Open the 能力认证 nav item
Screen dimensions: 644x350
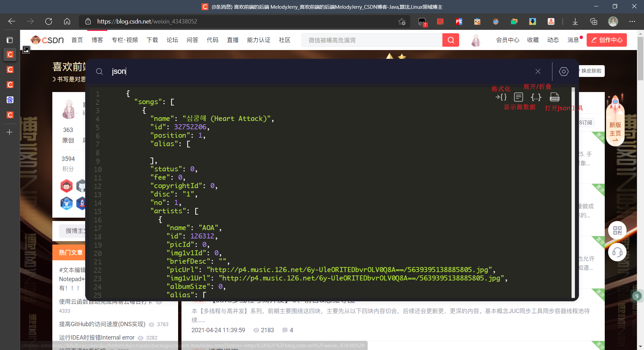(x=259, y=40)
